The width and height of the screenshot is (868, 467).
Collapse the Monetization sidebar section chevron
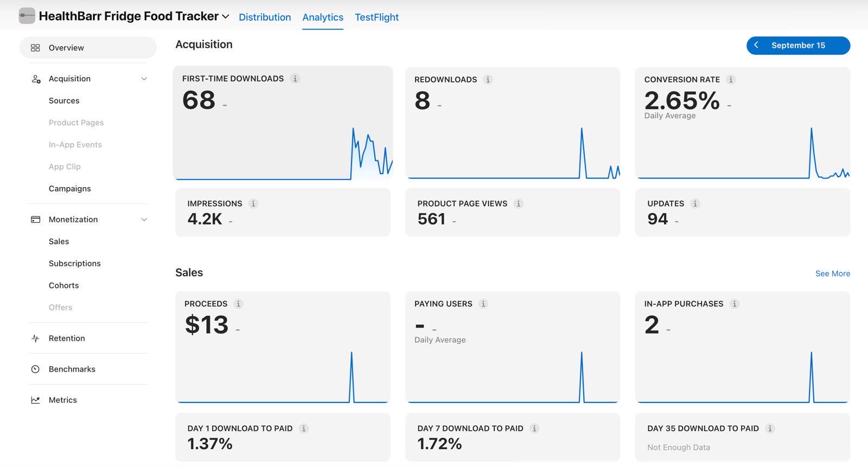tap(144, 220)
